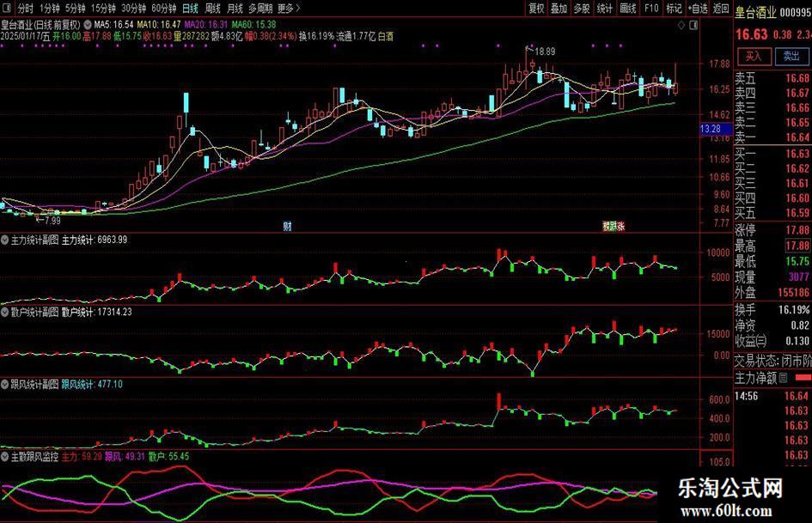Click the 白酒 sector label
Image resolution: width=812 pixels, height=523 pixels.
pyautogui.click(x=386, y=36)
